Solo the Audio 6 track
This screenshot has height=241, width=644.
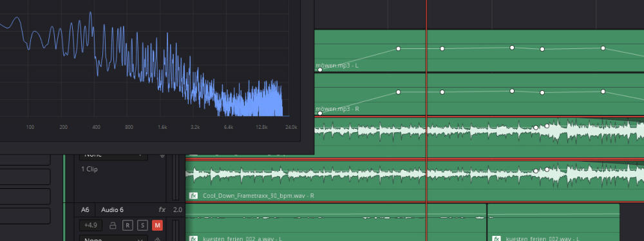pos(142,226)
